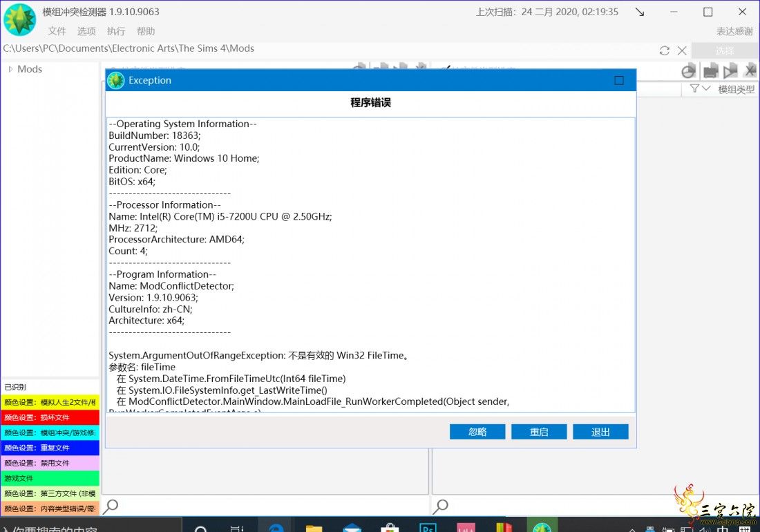Click the 选择 (Select) path button

click(725, 51)
